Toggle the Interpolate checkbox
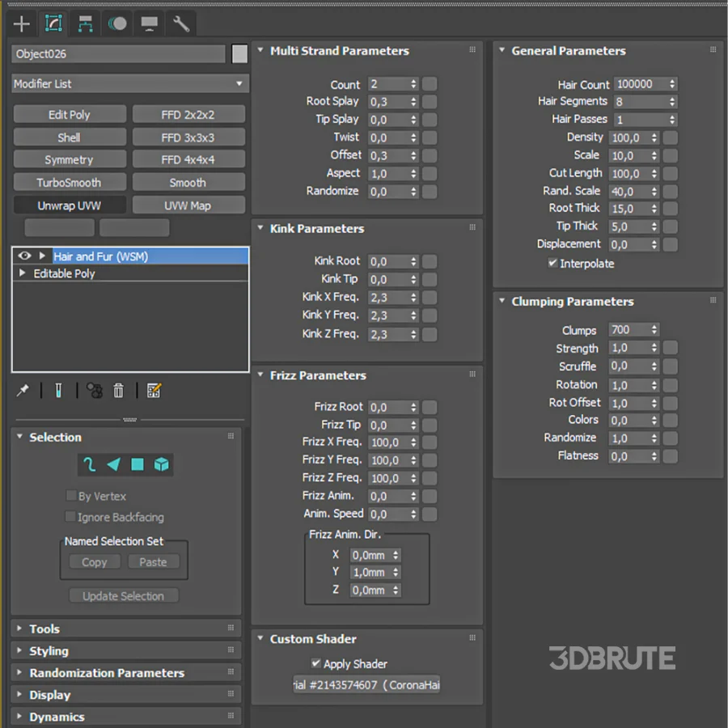 point(552,263)
